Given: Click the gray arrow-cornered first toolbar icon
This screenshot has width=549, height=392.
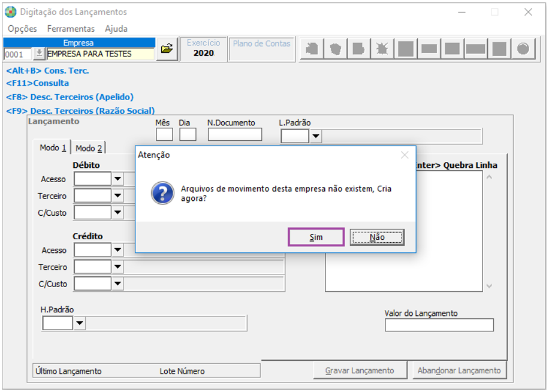Looking at the screenshot, I should click(312, 49).
